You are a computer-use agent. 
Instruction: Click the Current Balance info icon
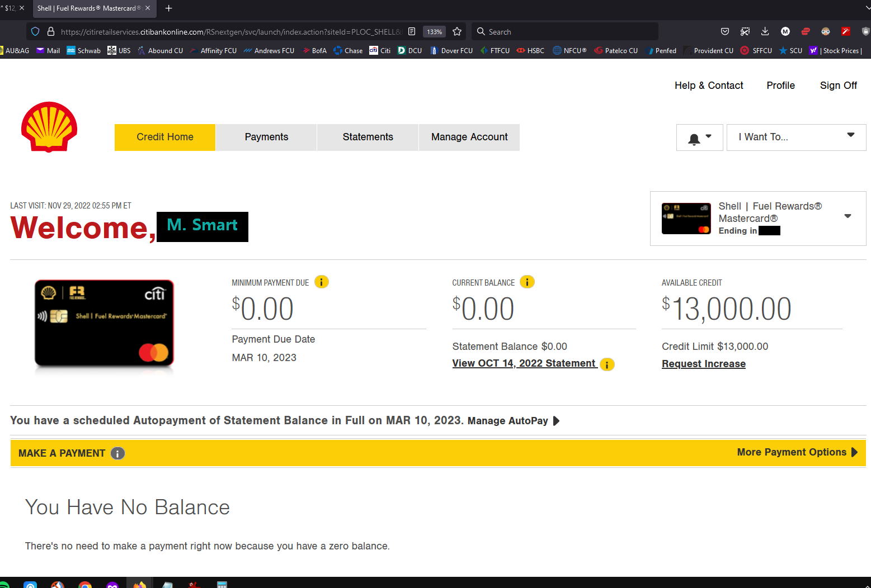coord(526,282)
